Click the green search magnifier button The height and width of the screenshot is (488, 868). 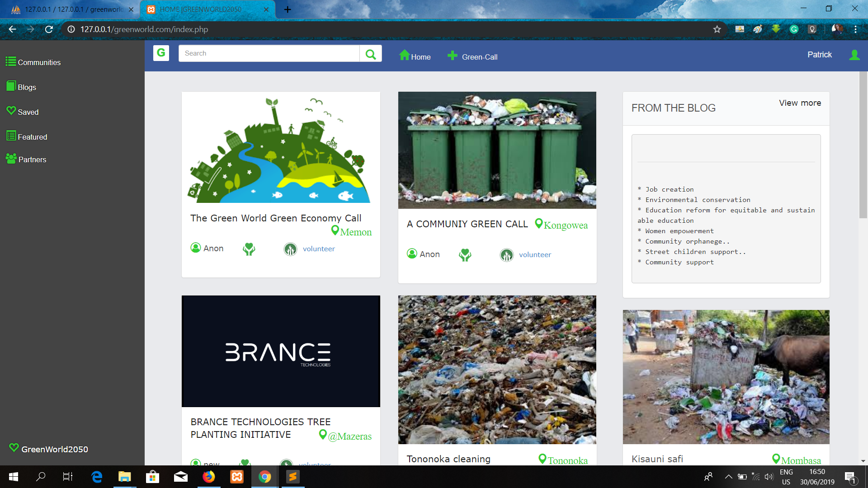point(371,54)
